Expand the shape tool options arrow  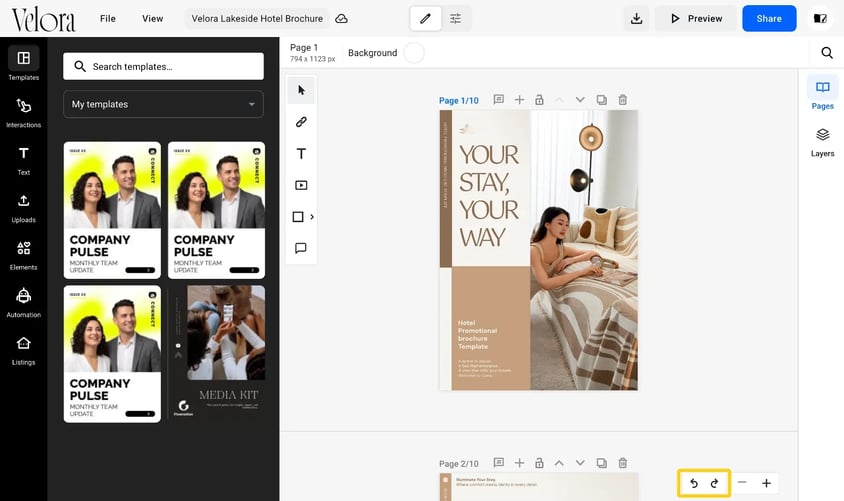click(x=312, y=217)
